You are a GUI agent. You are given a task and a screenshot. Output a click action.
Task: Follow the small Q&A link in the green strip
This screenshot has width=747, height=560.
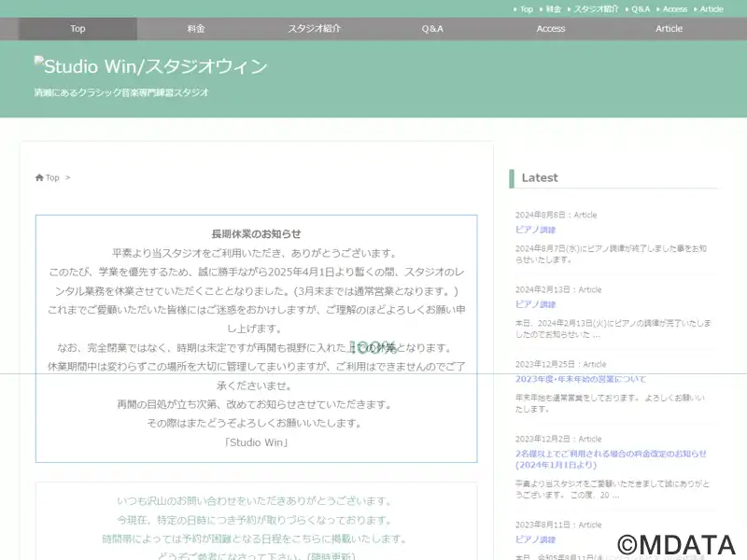coord(641,9)
